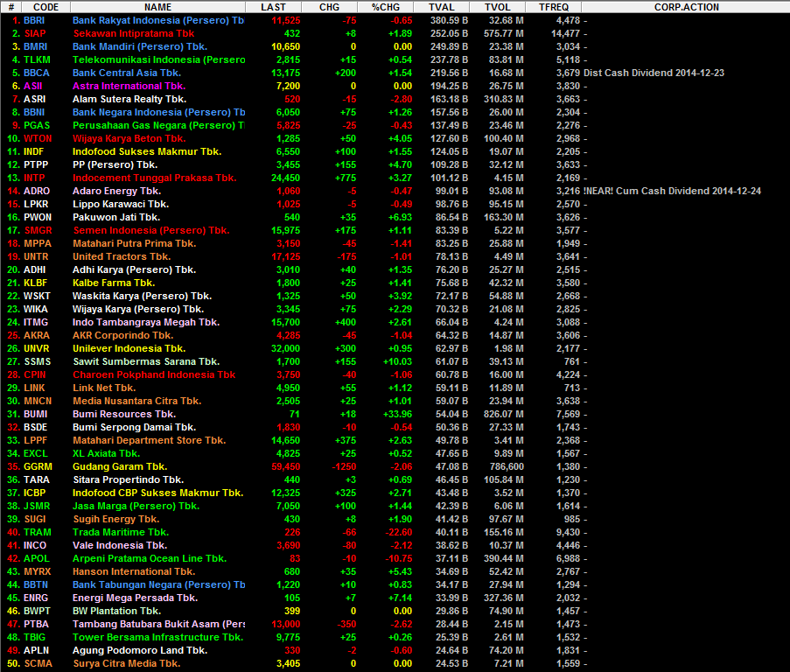Screen dimensions: 790x672
Task: Click United Tractors Tbk. name
Action: coord(122,256)
